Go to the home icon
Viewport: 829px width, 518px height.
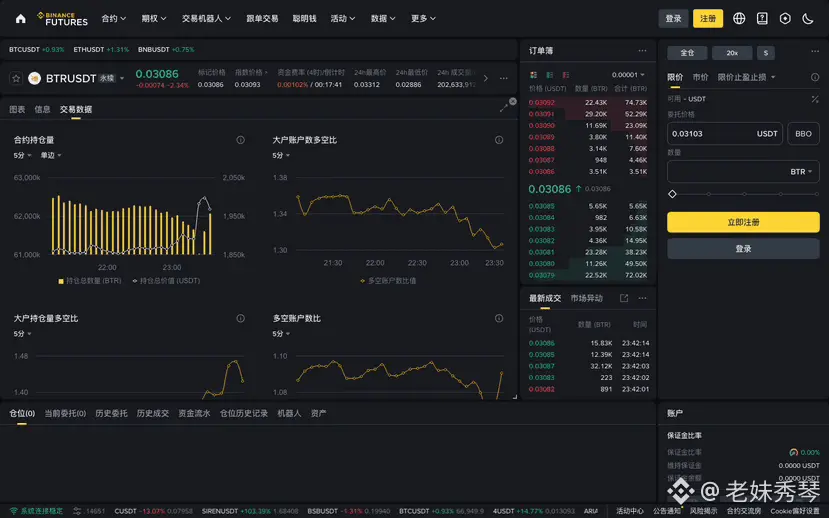[x=21, y=19]
